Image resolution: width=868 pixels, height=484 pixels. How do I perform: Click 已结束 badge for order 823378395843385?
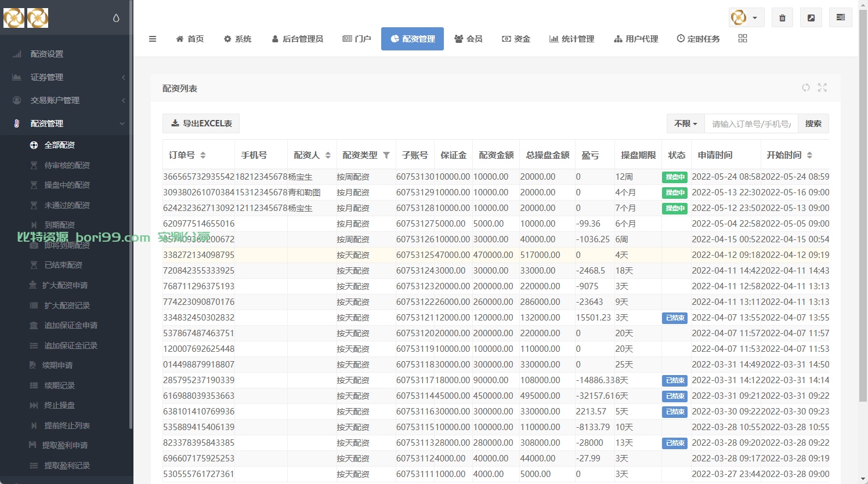675,443
